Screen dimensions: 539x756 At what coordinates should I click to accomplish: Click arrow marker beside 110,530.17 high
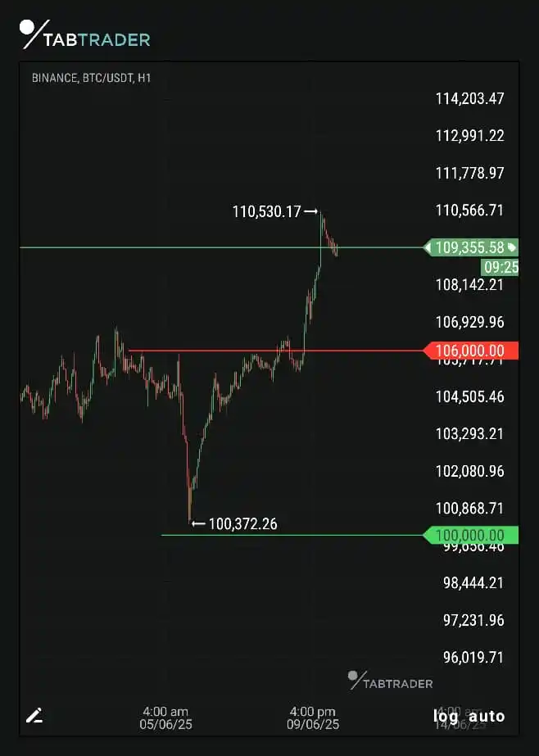[x=311, y=211]
